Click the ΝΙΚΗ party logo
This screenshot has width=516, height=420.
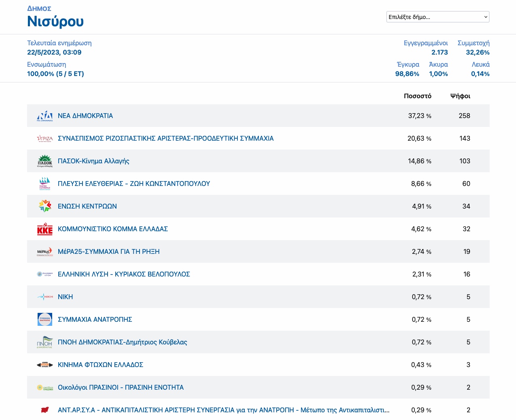[45, 297]
